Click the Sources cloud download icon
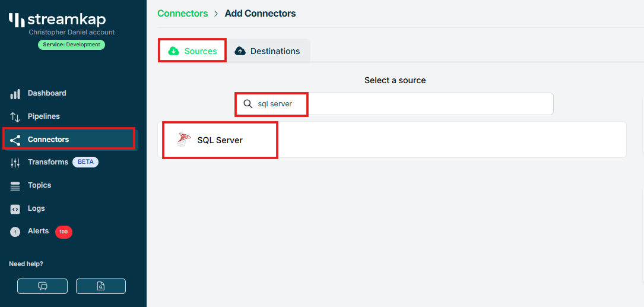The height and width of the screenshot is (307, 644). pos(174,51)
